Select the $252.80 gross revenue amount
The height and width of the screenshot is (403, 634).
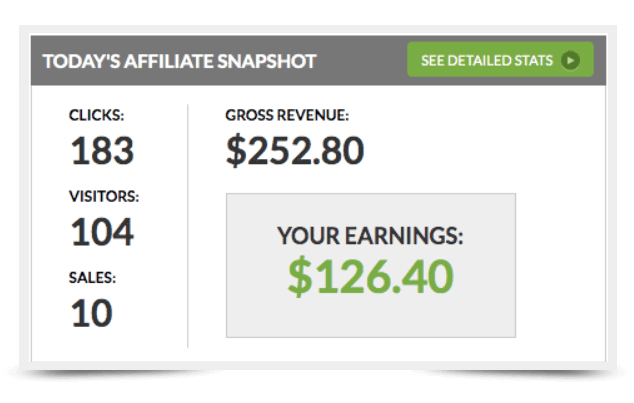tap(295, 150)
